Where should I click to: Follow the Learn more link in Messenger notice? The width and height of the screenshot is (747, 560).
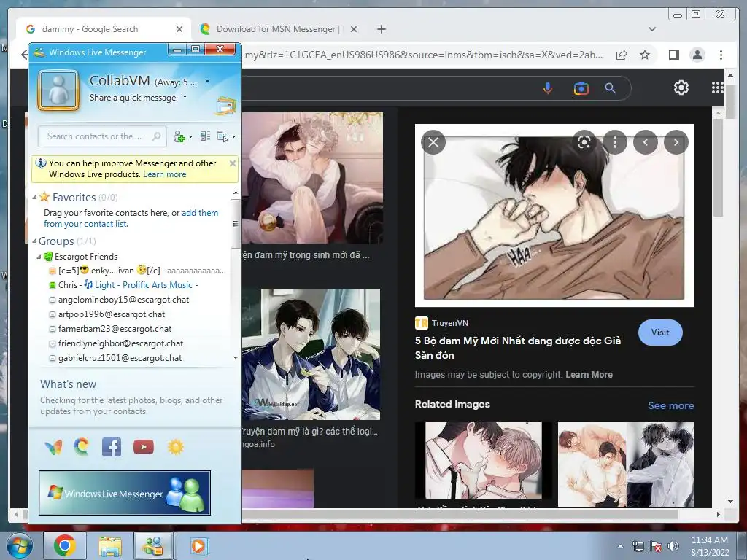tap(164, 174)
